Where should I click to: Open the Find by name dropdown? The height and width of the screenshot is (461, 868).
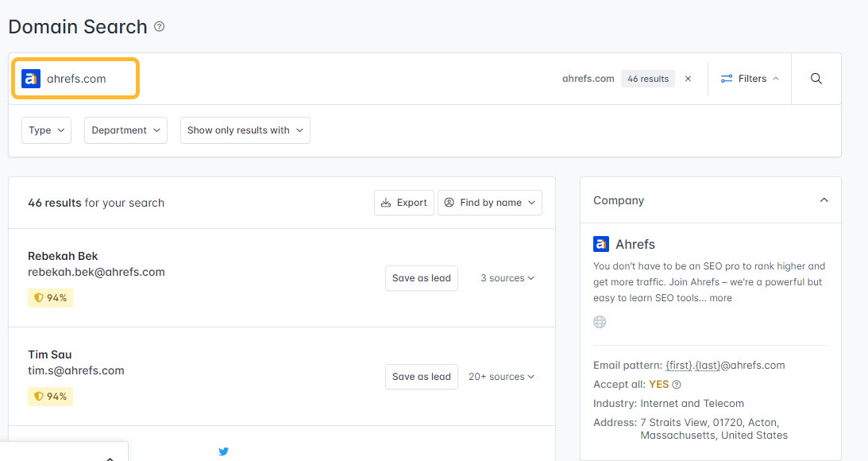click(x=490, y=203)
